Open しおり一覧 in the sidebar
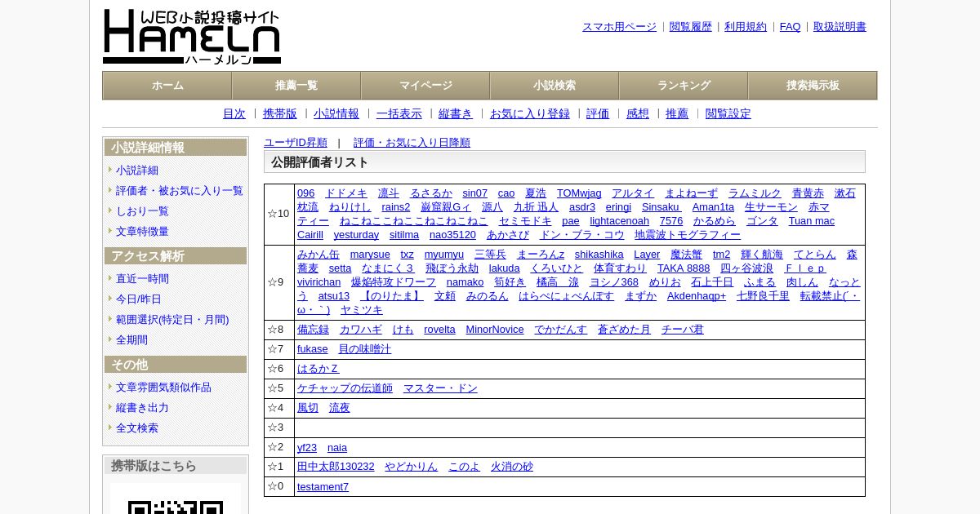Screen dimensions: 980x514 click(142, 211)
